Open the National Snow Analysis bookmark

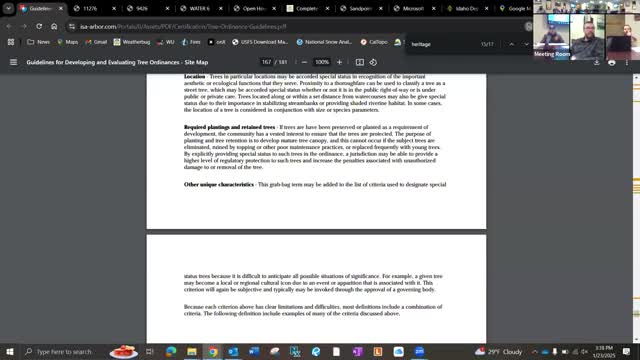pos(324,42)
